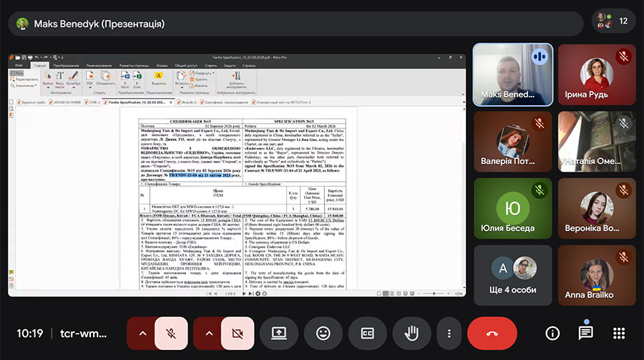This screenshot has height=360, width=644.
Task: Open audio settings chevron beside microphone
Action: (x=142, y=334)
